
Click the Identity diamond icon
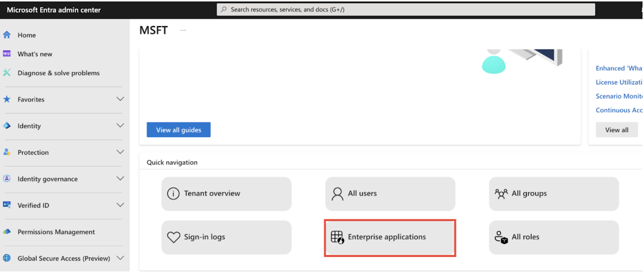coord(7,126)
